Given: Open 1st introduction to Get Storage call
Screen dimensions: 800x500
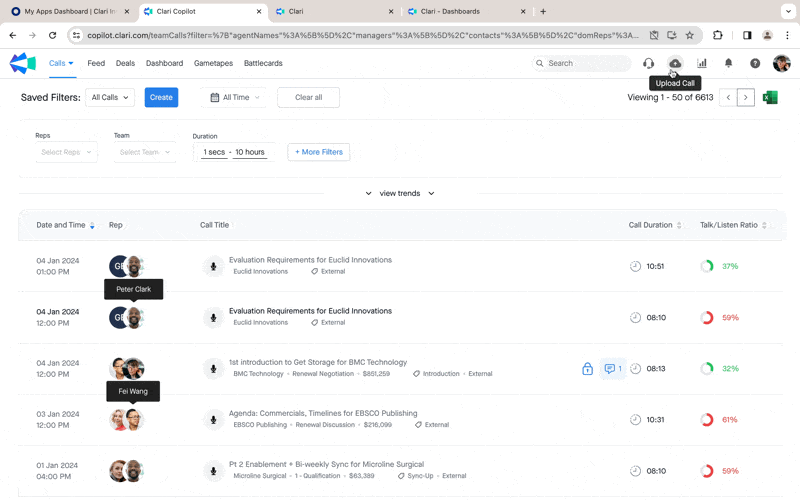Looking at the screenshot, I should click(x=318, y=362).
